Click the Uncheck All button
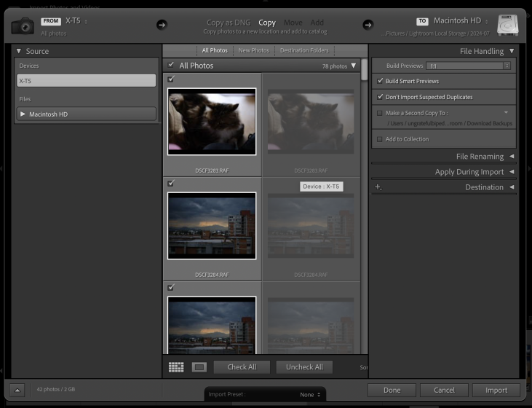532x408 pixels. tap(304, 367)
